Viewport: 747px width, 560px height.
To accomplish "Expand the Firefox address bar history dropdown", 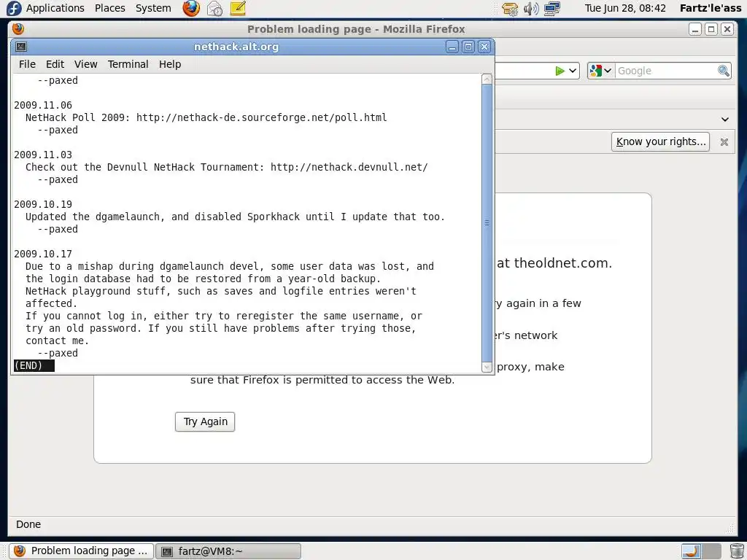I will pos(573,71).
